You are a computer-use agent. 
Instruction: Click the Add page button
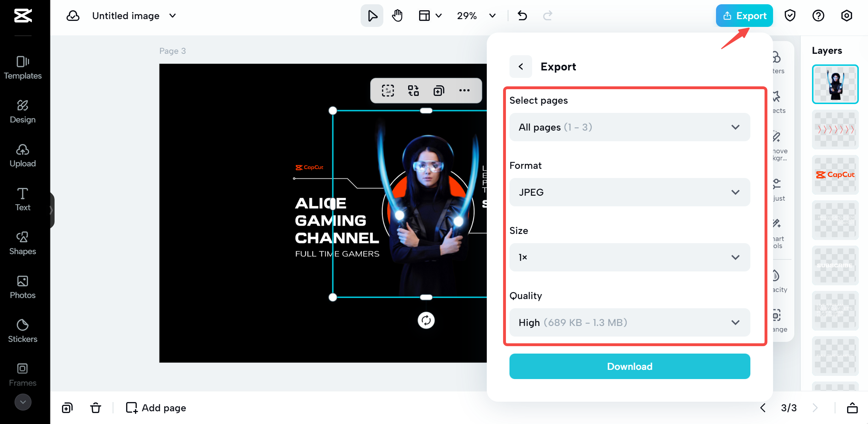(x=156, y=408)
